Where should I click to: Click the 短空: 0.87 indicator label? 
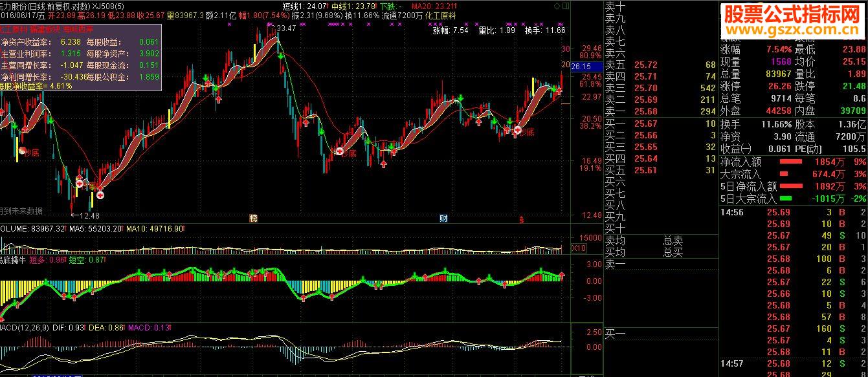87,260
